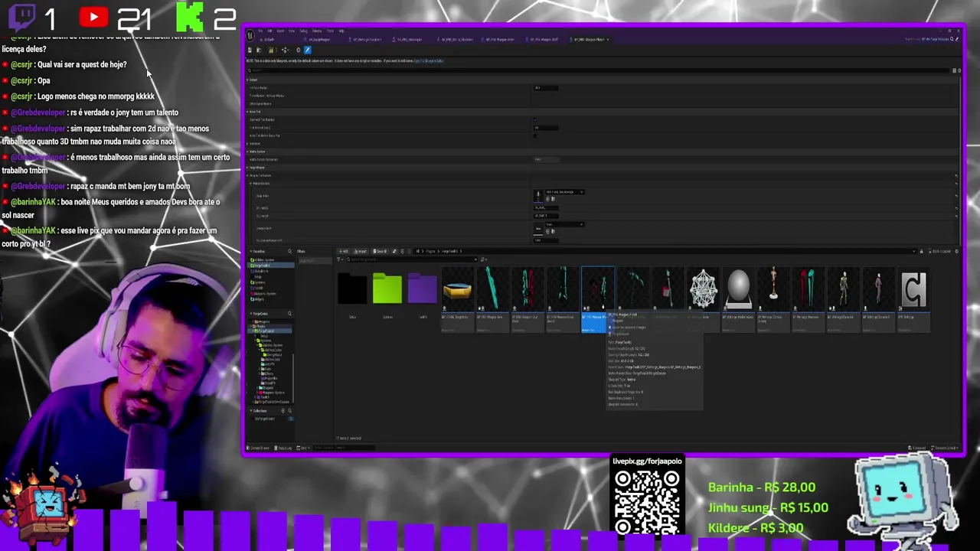
Task: Toggle the checked Actor Tick checkbox
Action: pos(535,120)
